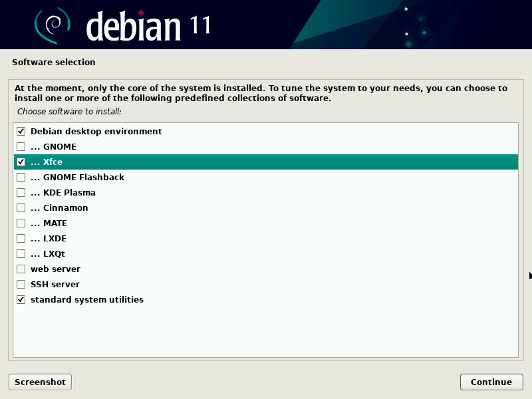Enable the GNOME Flashback checkbox
Viewport: 532px width, 399px height.
pos(21,177)
